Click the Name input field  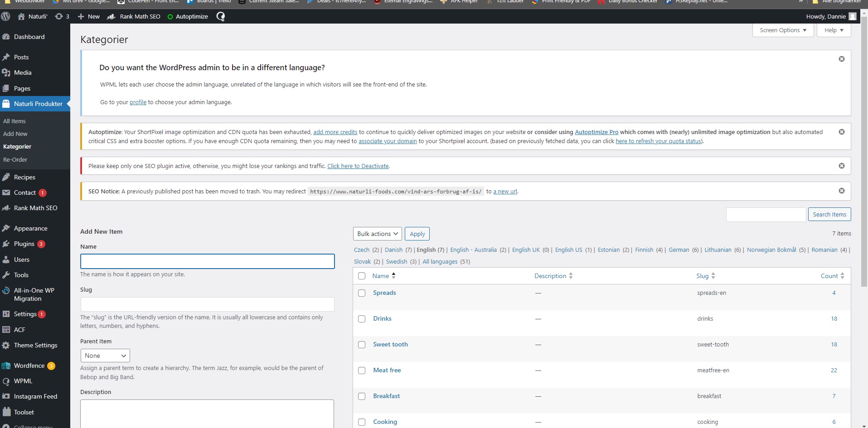pos(208,261)
